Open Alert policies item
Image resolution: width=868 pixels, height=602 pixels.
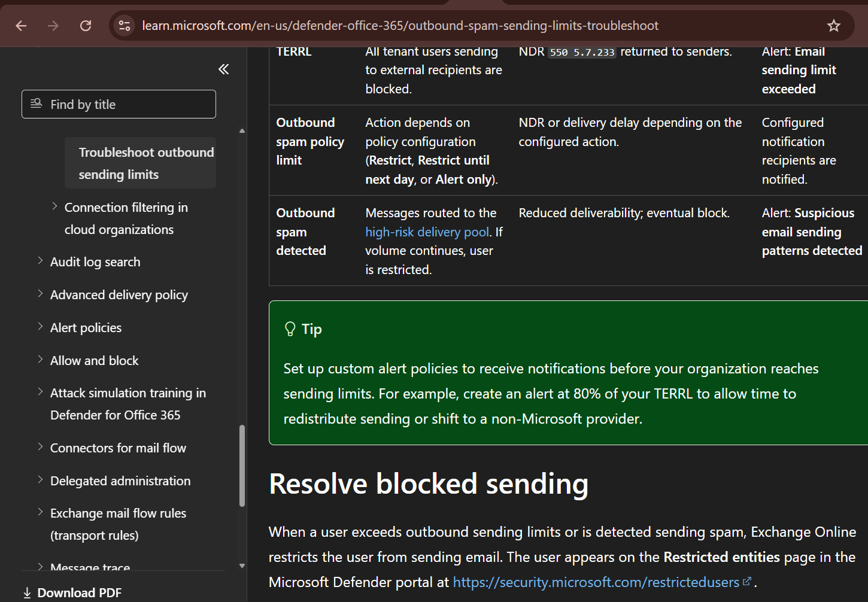tap(86, 328)
